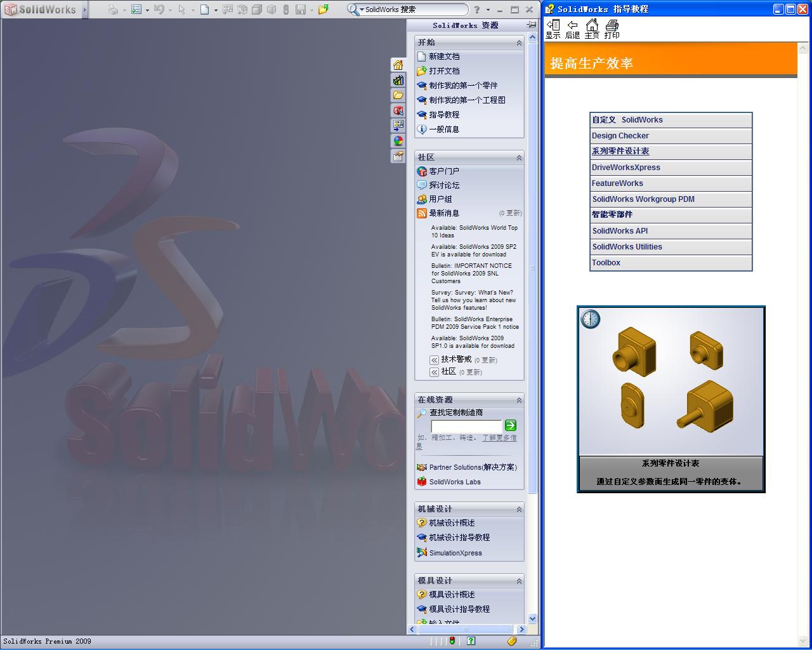This screenshot has height=650, width=812.
Task: Select Toolbox tutorial entry
Action: coord(671,263)
